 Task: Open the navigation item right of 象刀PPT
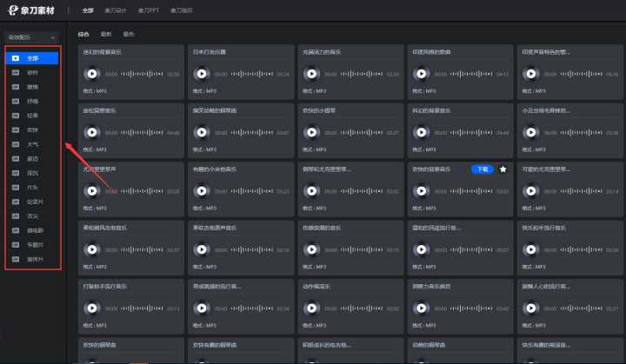click(x=182, y=10)
